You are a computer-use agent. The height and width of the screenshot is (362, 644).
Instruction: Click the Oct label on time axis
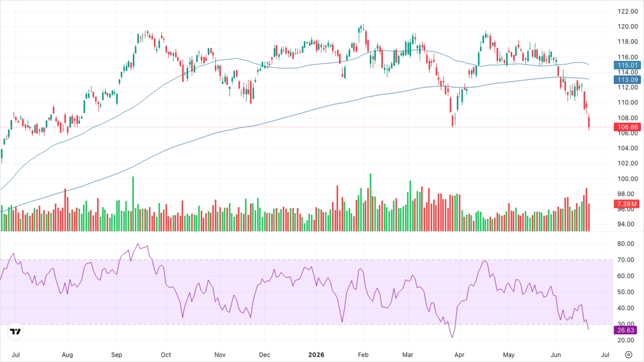click(166, 355)
